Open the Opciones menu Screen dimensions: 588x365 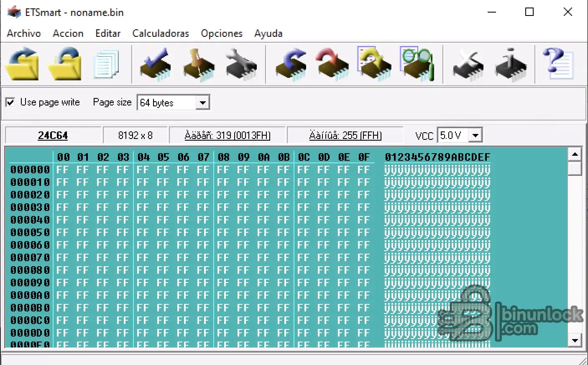pyautogui.click(x=222, y=33)
